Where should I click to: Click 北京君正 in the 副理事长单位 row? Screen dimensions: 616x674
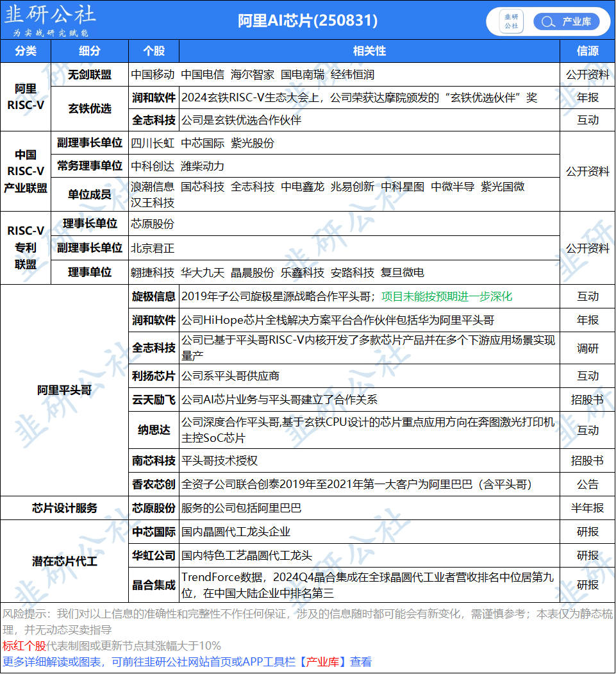tap(153, 248)
